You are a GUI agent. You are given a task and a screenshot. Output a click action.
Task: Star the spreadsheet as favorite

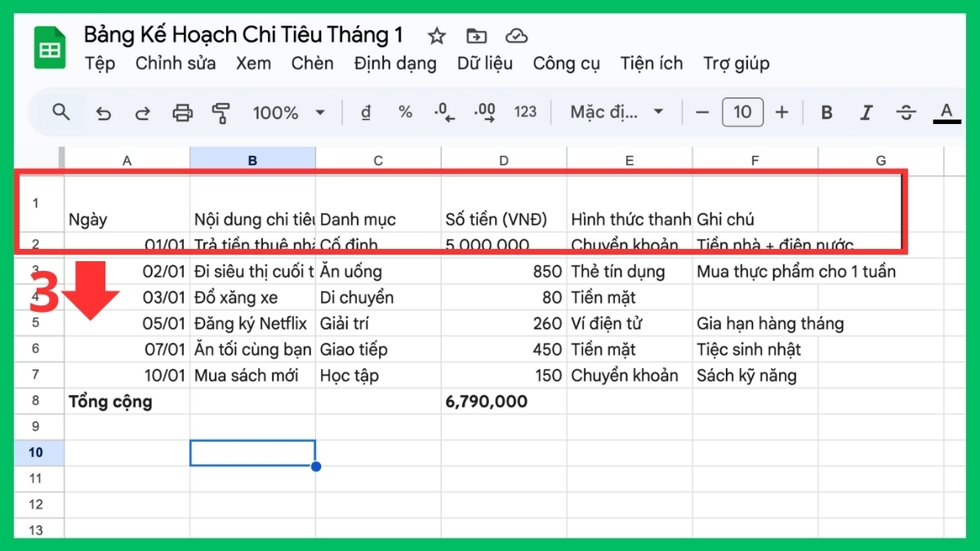coord(436,36)
